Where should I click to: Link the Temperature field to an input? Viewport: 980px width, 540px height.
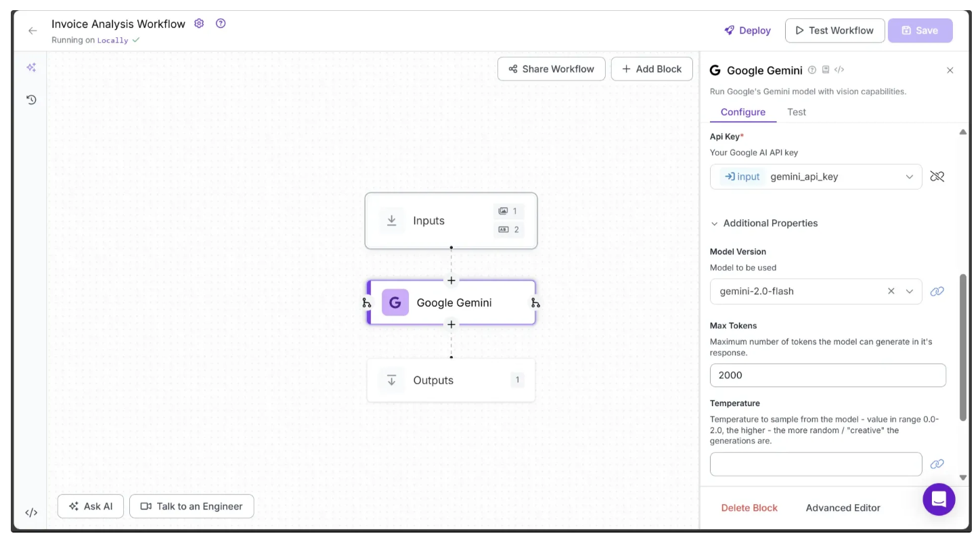coord(937,464)
